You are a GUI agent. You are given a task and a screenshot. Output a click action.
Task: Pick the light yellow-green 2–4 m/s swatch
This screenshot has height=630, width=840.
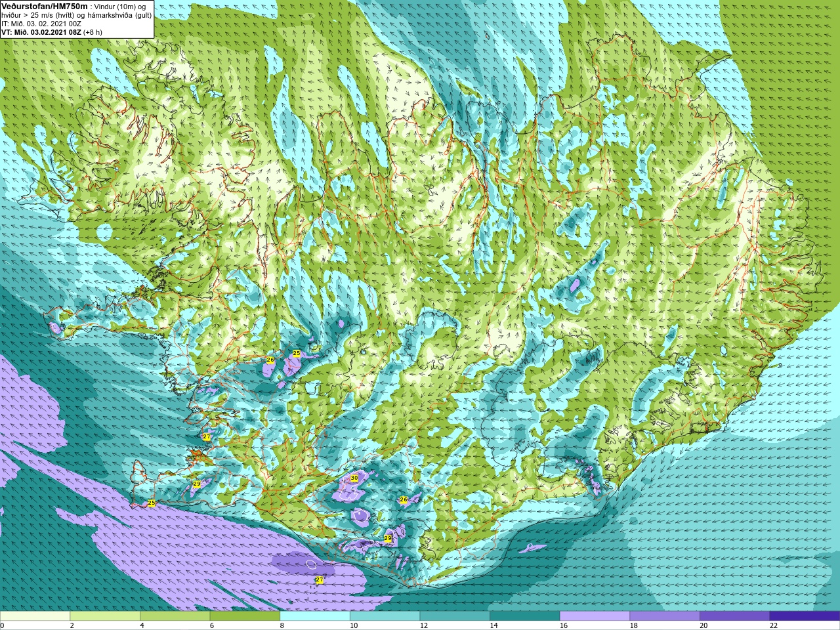tap(105, 616)
